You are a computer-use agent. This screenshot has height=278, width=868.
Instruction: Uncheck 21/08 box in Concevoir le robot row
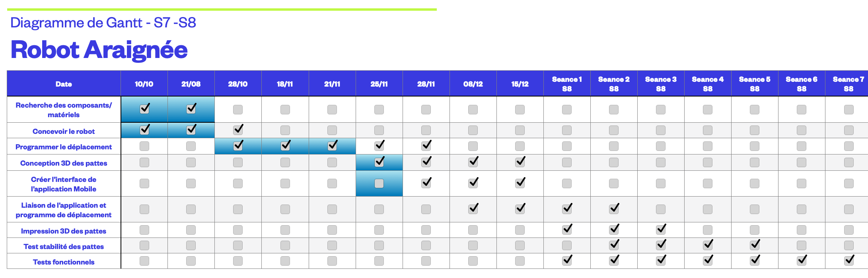191,130
